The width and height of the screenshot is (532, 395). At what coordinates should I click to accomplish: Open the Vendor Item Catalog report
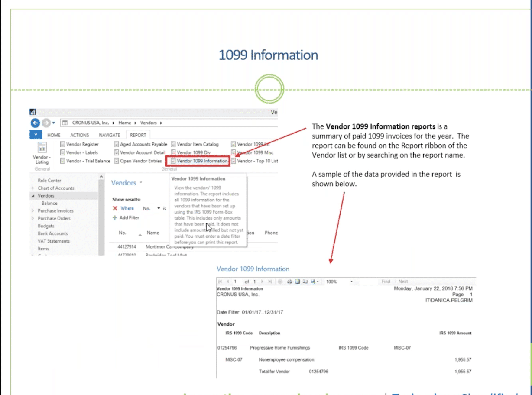(195, 144)
